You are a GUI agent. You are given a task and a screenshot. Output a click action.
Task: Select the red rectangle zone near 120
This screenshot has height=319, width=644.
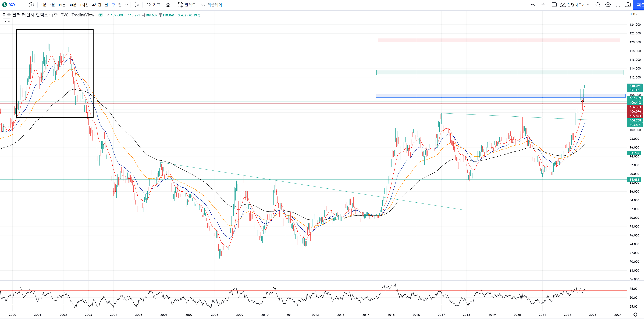[x=499, y=40]
